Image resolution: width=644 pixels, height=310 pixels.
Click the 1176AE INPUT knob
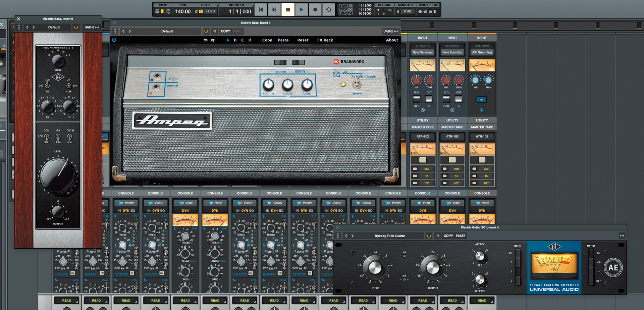coord(375,267)
